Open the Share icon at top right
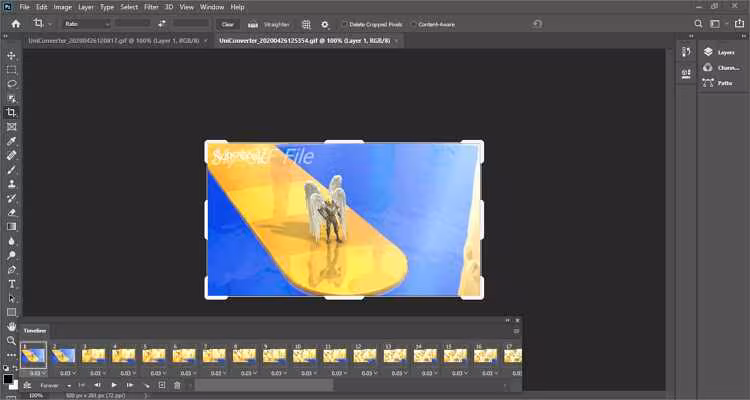Screen dimensions: 750x400 [x=739, y=24]
